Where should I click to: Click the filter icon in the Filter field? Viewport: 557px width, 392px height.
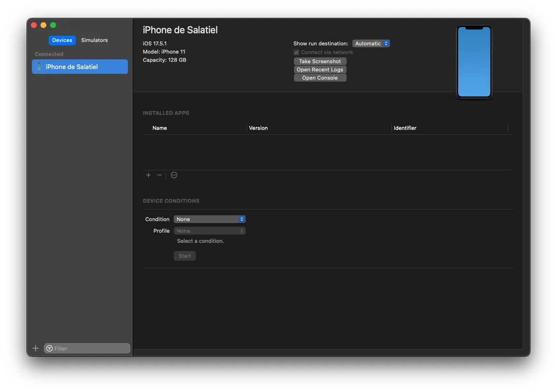click(49, 348)
